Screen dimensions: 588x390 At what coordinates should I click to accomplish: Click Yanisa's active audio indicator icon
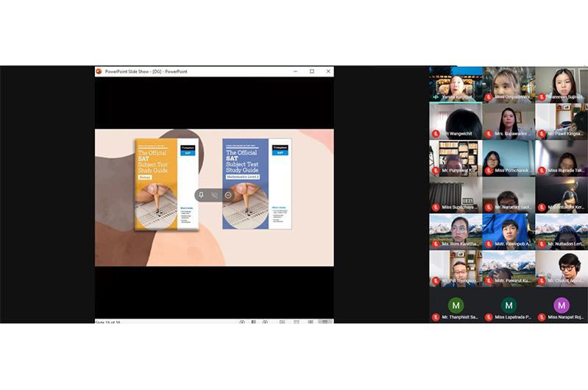pyautogui.click(x=436, y=97)
